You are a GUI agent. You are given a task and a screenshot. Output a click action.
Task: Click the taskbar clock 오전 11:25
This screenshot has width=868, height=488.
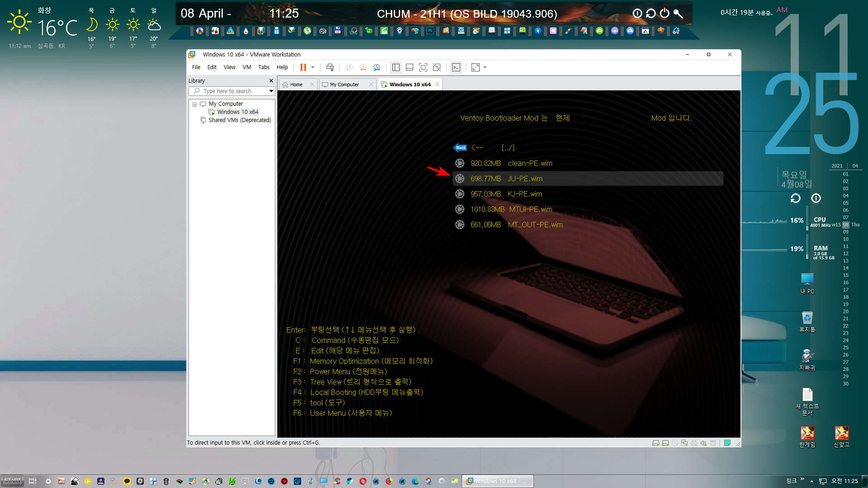[844, 481]
